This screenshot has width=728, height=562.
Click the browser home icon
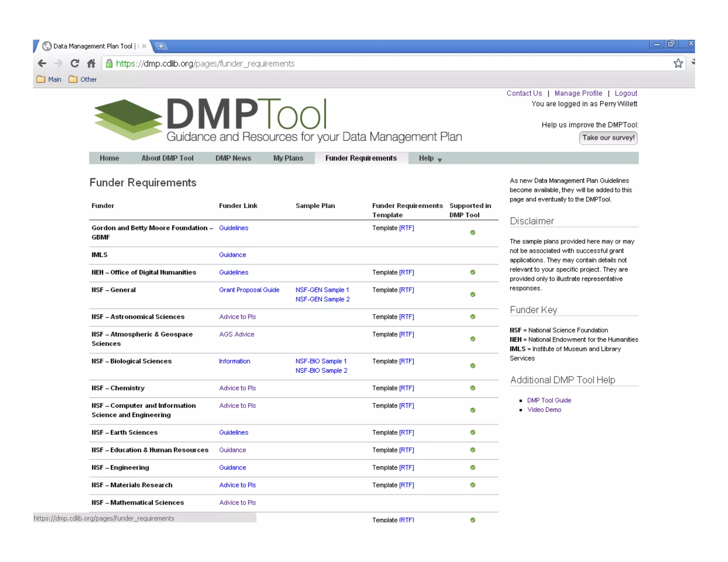click(x=91, y=64)
